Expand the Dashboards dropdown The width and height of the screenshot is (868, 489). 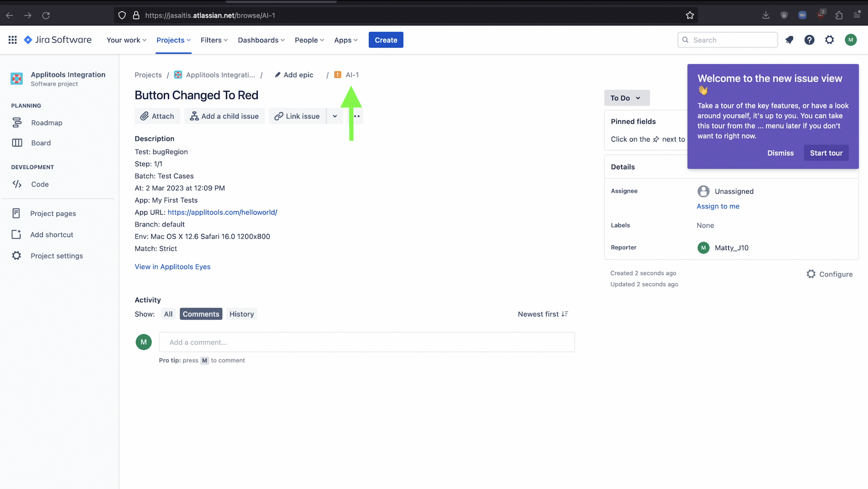click(x=261, y=40)
